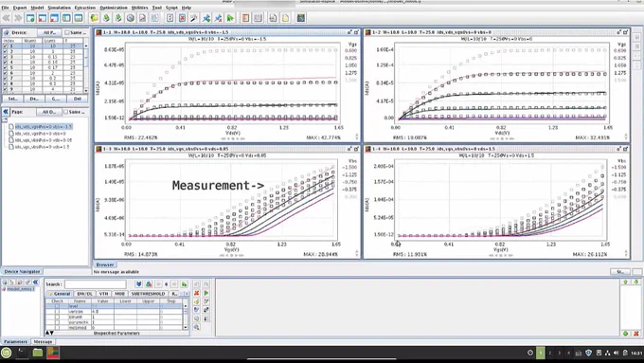Open the Extraction menu
The width and height of the screenshot is (644, 363).
tap(85, 8)
